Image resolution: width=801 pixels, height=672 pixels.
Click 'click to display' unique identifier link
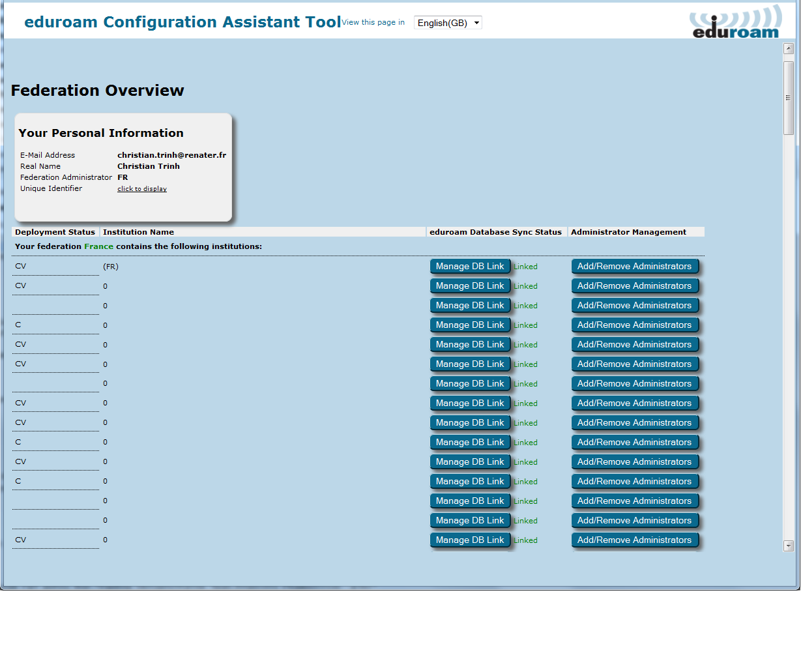point(142,189)
